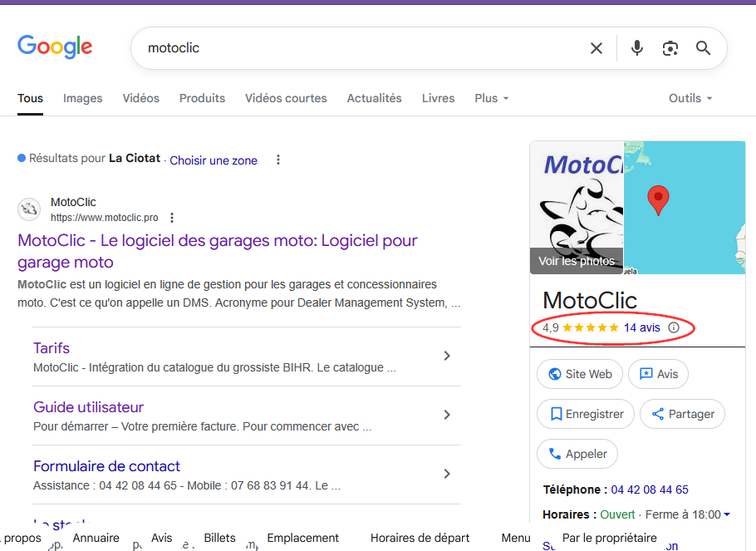Click Horaires de départ in the bottom bar
This screenshot has width=756, height=551.
pos(420,538)
